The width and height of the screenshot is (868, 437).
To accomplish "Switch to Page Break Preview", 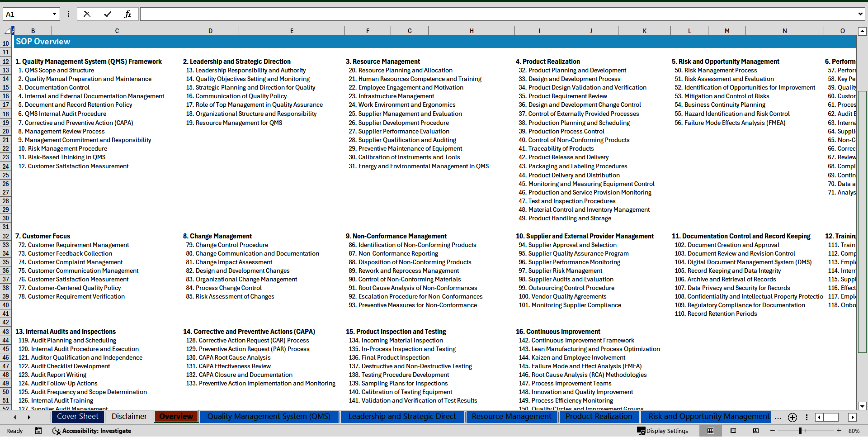I will point(755,431).
